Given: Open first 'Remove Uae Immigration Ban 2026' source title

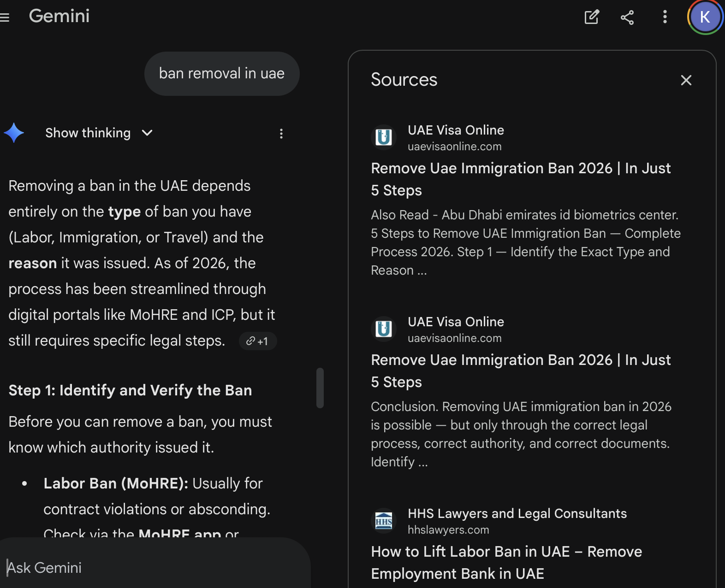Looking at the screenshot, I should 521,179.
